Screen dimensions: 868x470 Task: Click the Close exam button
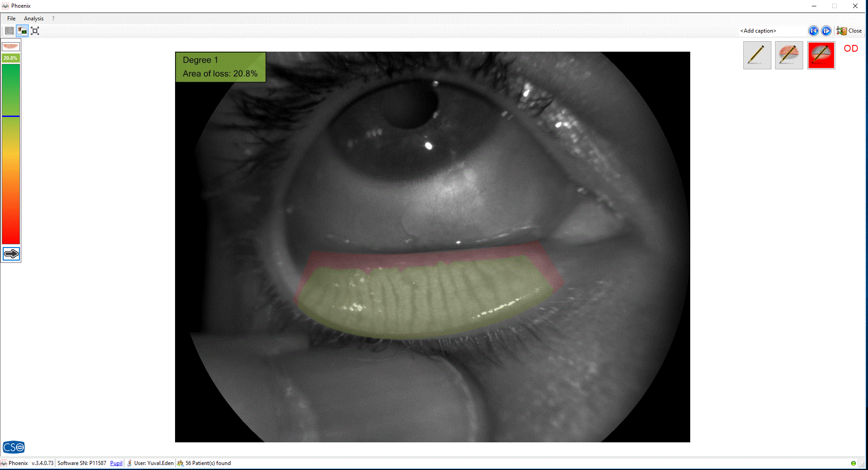849,31
